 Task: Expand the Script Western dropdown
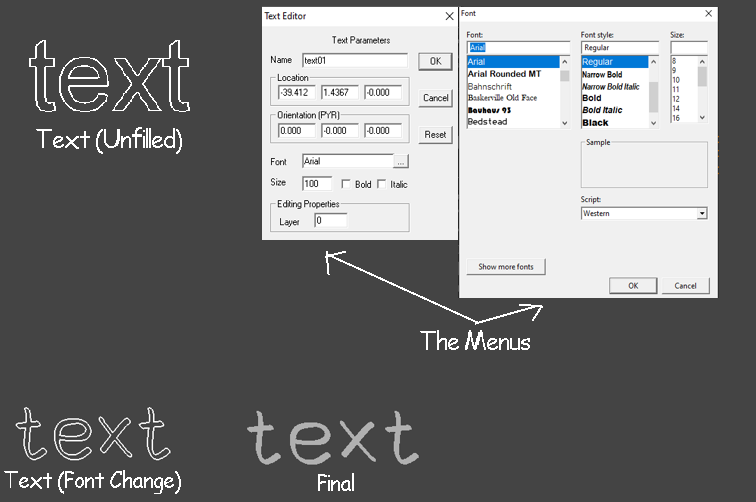702,214
